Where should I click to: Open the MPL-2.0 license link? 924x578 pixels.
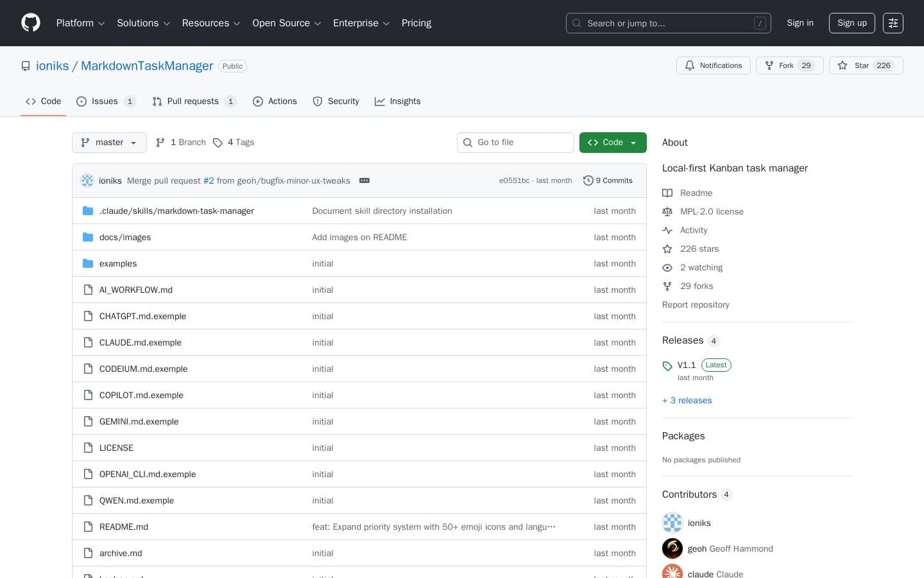(712, 211)
